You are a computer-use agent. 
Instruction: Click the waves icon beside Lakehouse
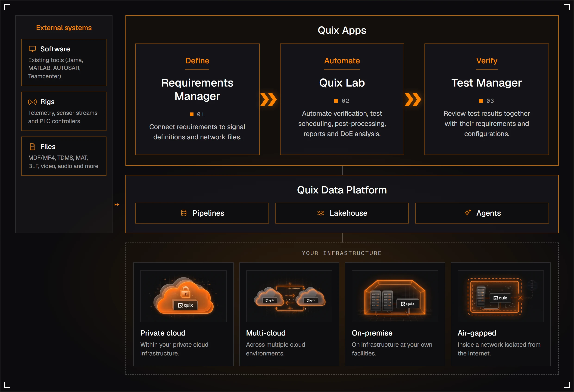tap(321, 213)
